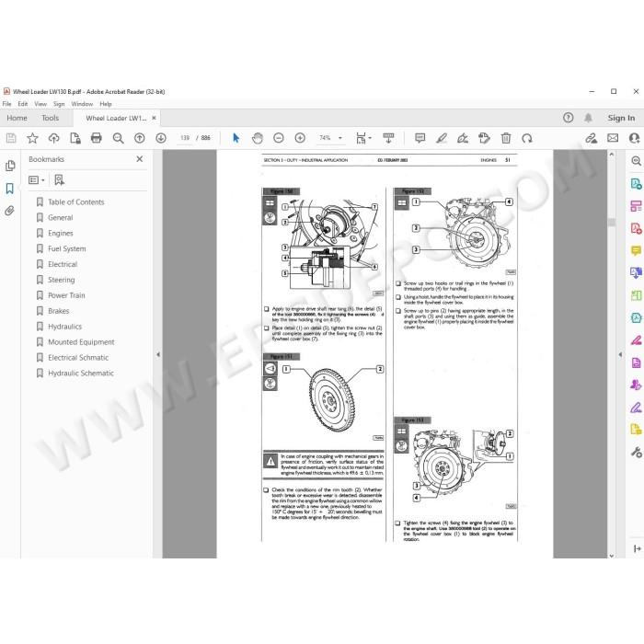644x644 pixels.
Task: Collapse the left navigation pane arrow
Action: 158,354
